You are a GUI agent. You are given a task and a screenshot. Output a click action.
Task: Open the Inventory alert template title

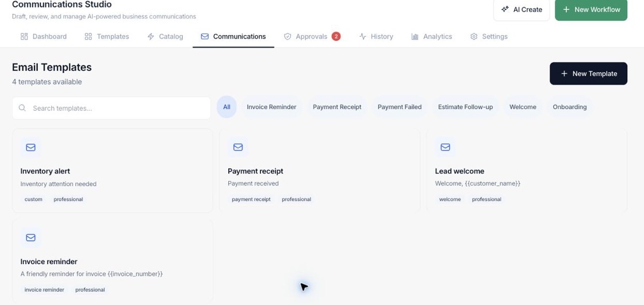point(45,171)
